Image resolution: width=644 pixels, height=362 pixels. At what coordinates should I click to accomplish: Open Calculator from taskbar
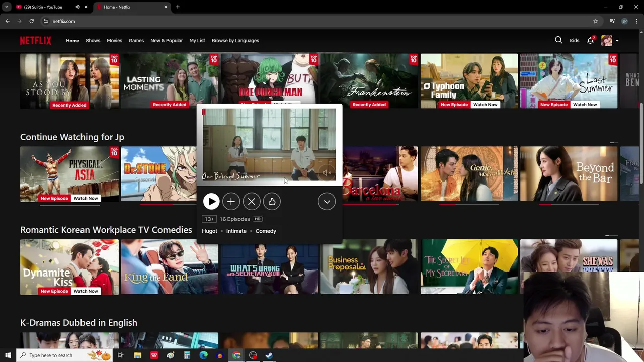tap(187, 355)
